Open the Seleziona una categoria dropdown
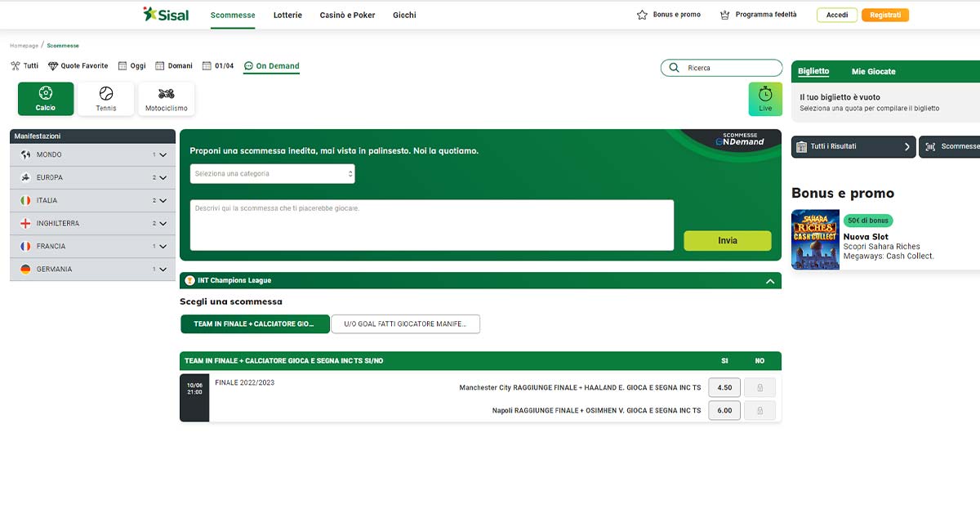Screen dimensions: 980x509 pos(273,174)
